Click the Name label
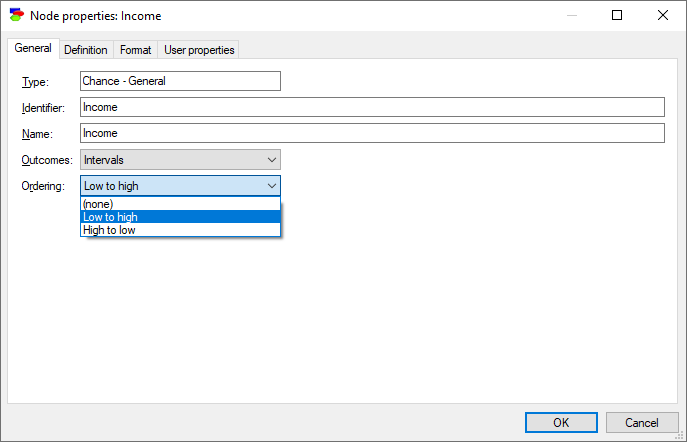The width and height of the screenshot is (687, 442). pos(37,134)
